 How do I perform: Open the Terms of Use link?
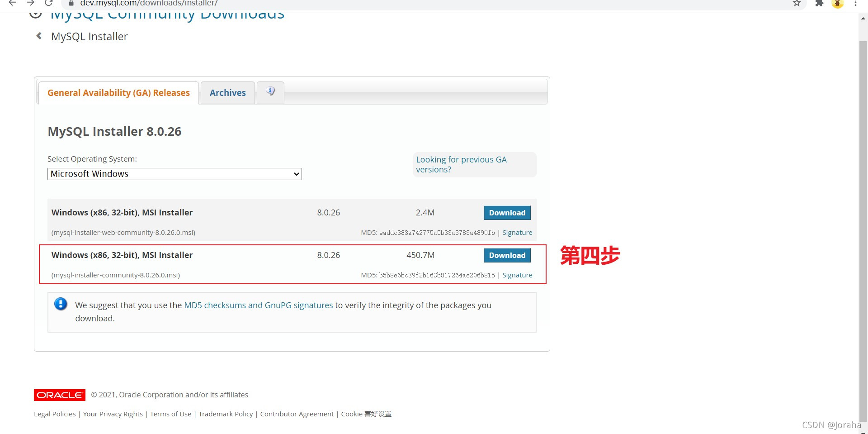171,414
